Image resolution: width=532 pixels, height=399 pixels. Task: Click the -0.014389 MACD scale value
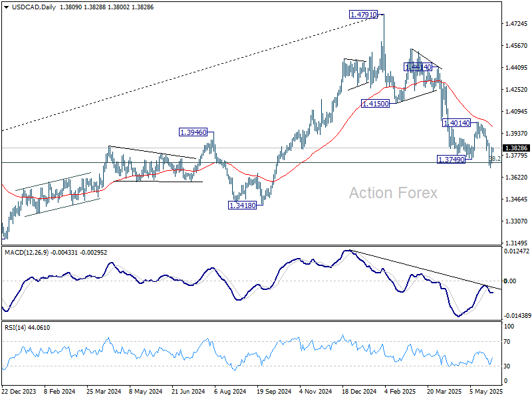(x=517, y=315)
